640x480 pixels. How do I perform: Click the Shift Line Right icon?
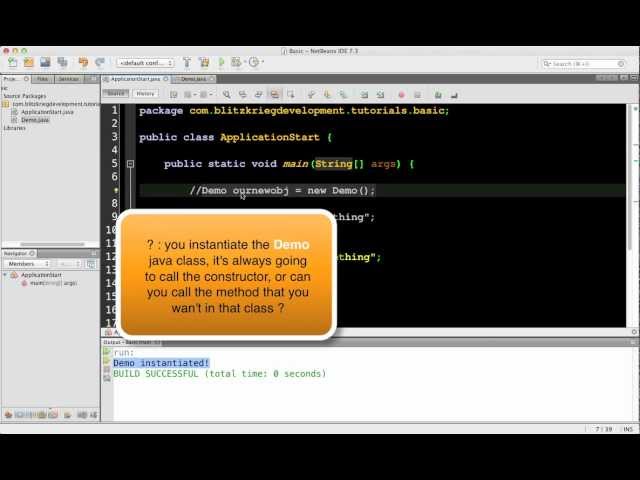coord(380,95)
